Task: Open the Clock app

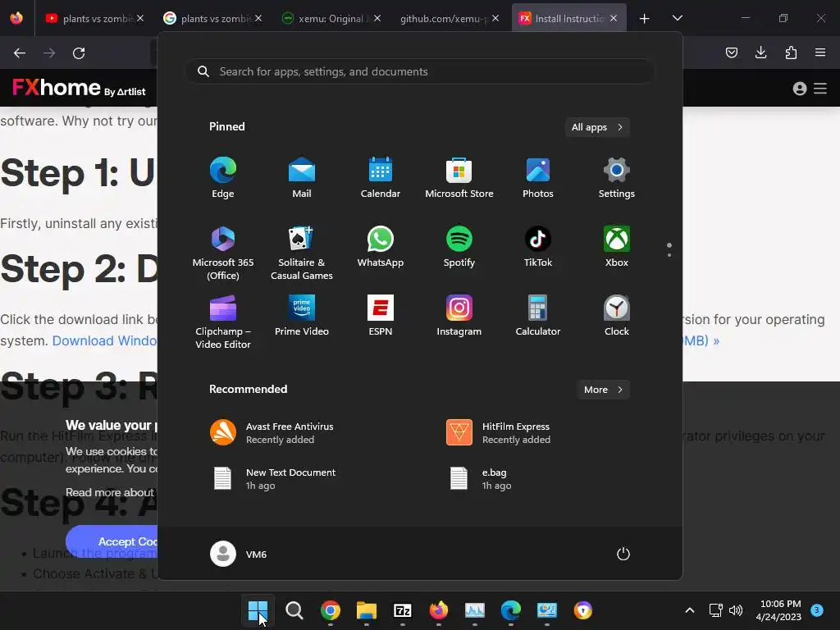Action: click(x=617, y=316)
